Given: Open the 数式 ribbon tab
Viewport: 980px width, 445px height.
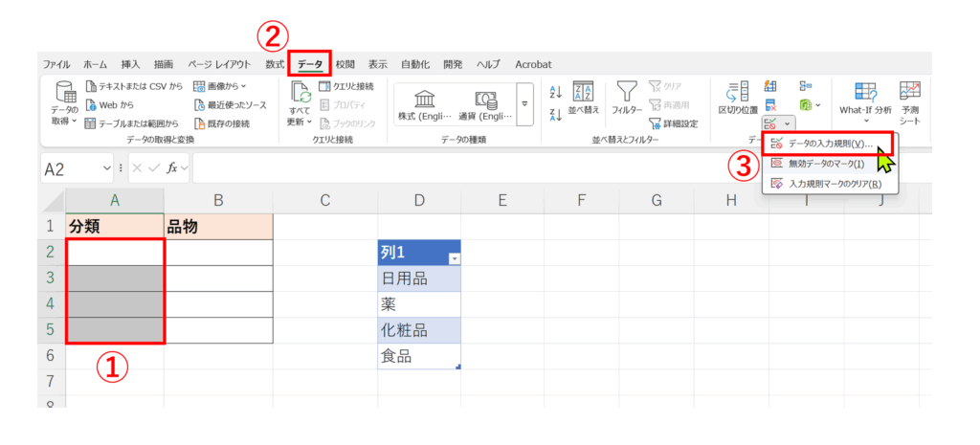Looking at the screenshot, I should pos(275,64).
